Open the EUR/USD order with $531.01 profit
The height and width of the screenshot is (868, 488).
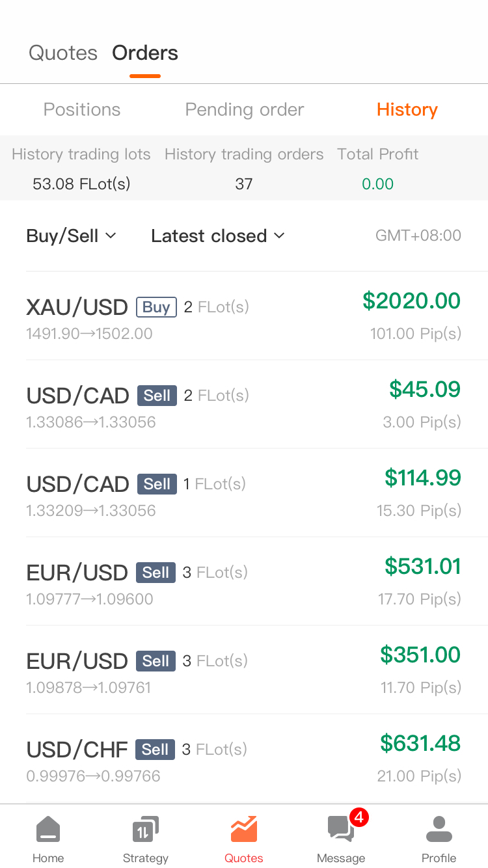pyautogui.click(x=244, y=582)
